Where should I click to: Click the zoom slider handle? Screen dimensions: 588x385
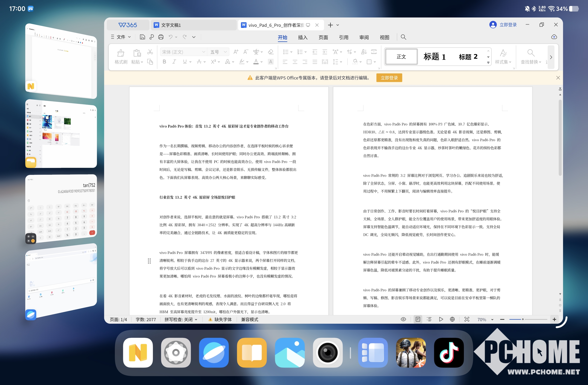click(x=523, y=319)
